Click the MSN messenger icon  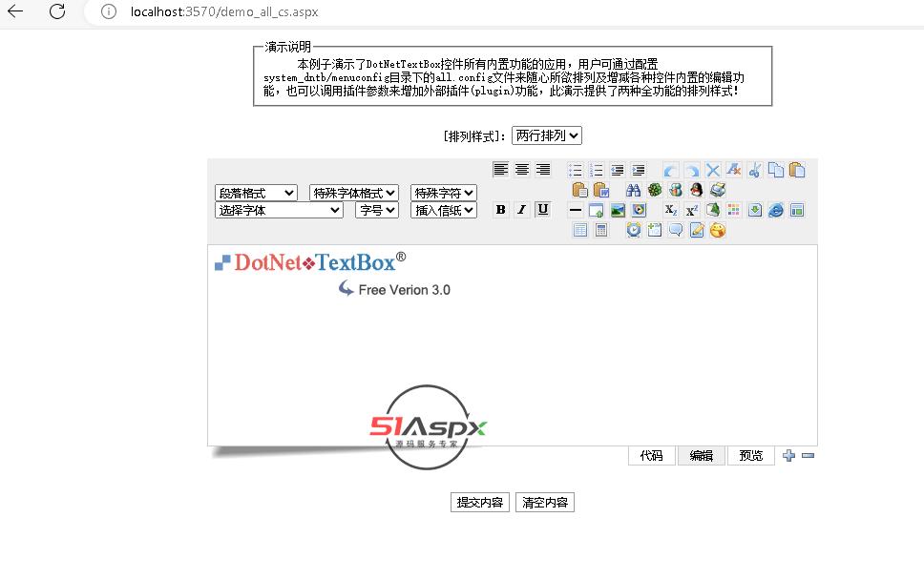tap(676, 190)
